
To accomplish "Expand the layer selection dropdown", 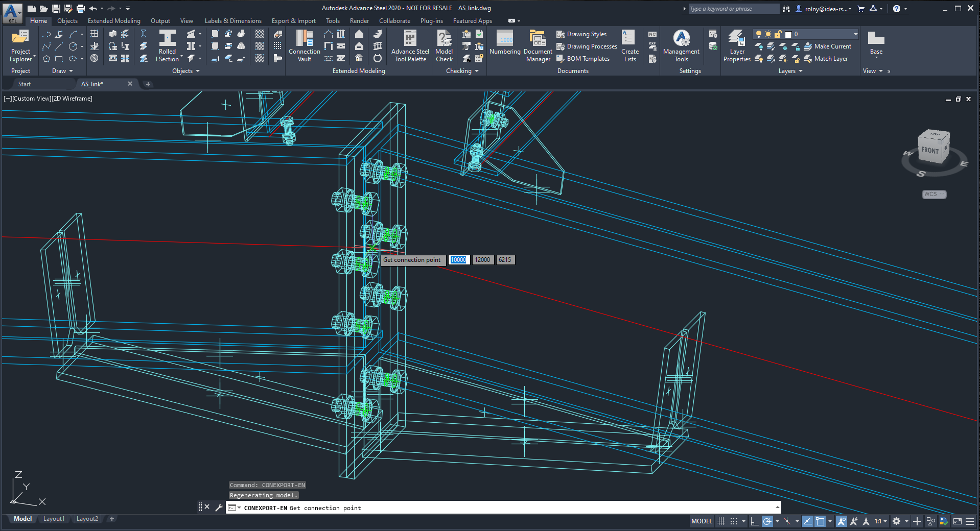I will coord(855,34).
